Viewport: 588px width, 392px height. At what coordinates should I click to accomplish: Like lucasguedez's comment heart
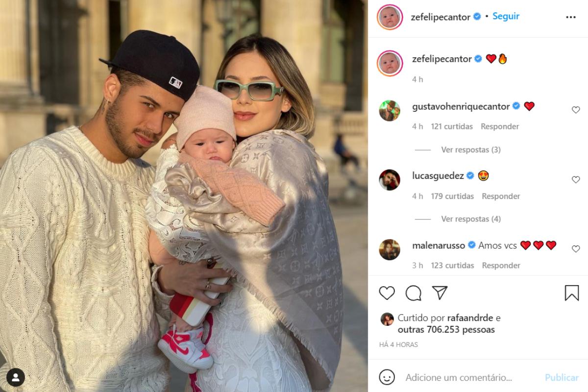pyautogui.click(x=576, y=180)
